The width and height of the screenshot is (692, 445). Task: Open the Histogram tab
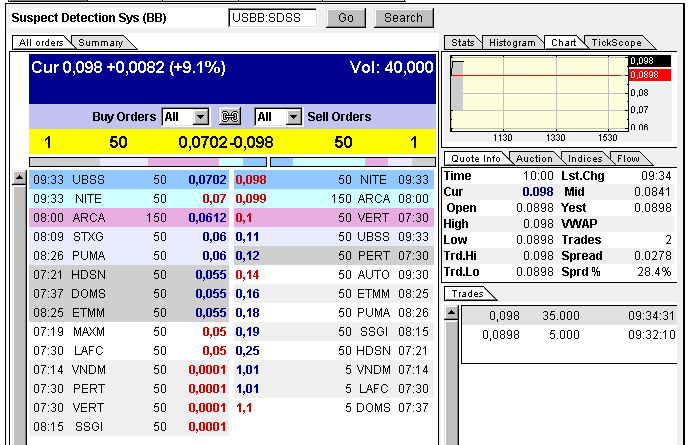pyautogui.click(x=512, y=43)
